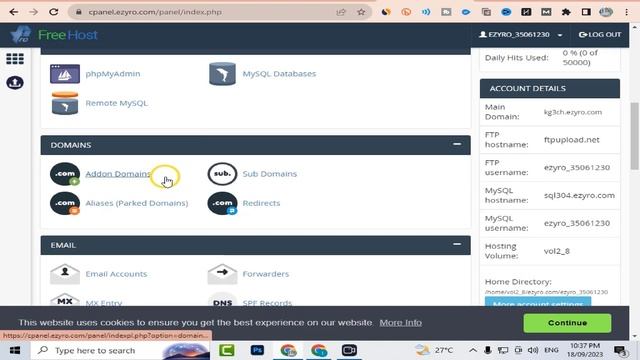The width and height of the screenshot is (640, 360).
Task: Click the page vertical scrollbar thumb
Action: point(634,136)
